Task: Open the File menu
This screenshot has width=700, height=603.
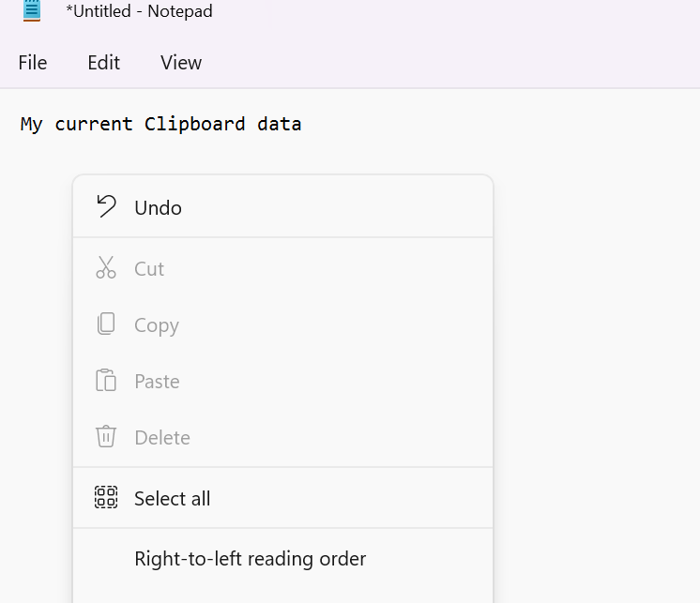Action: 33,63
